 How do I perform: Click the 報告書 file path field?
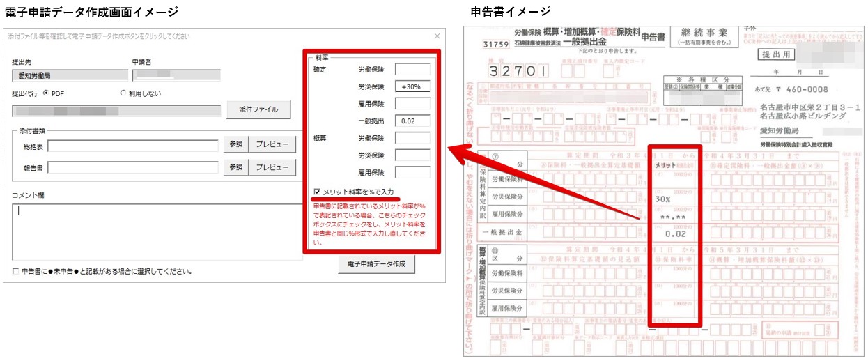pos(134,167)
